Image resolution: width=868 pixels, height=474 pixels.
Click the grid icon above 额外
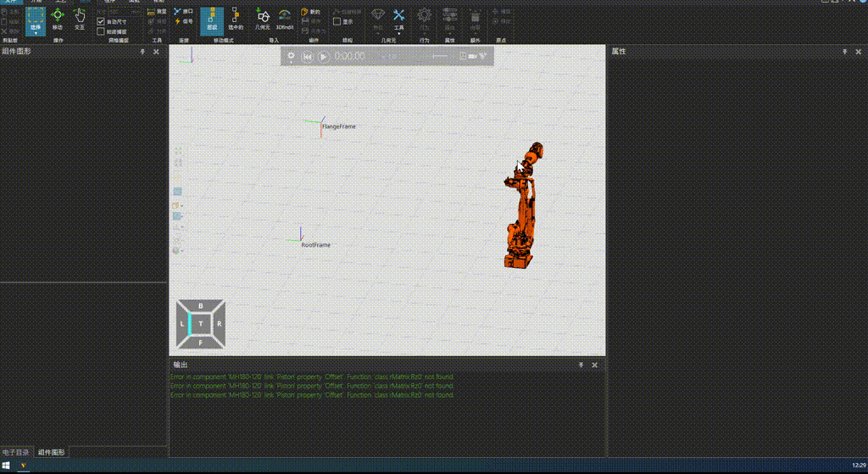click(475, 17)
